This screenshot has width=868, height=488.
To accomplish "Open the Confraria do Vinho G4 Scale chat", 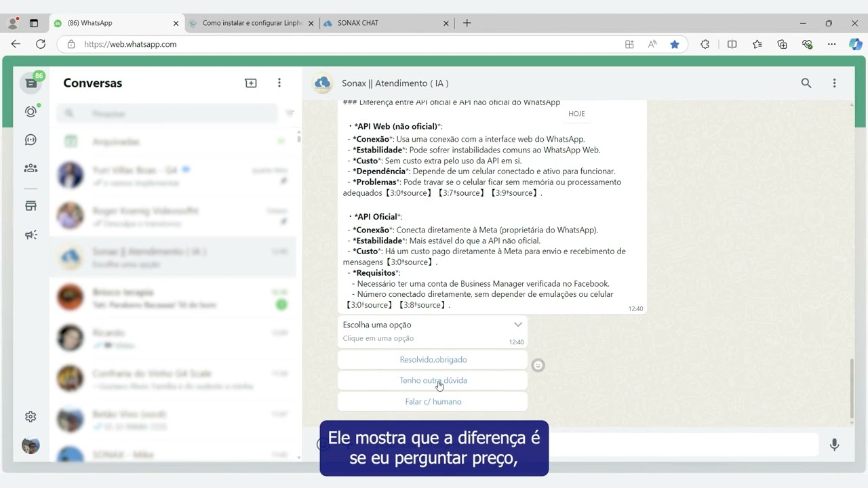I will pyautogui.click(x=173, y=380).
